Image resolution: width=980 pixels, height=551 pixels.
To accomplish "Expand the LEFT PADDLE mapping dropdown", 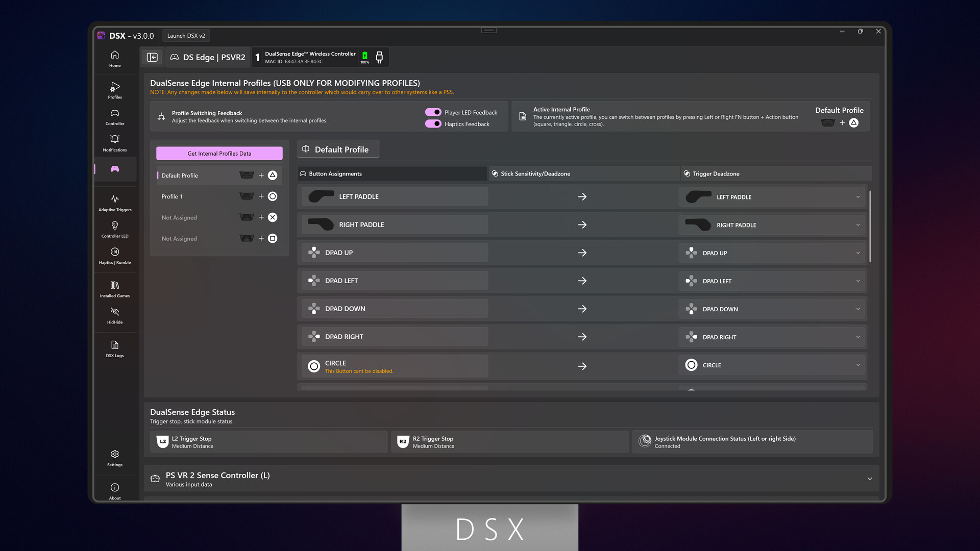I will [858, 196].
